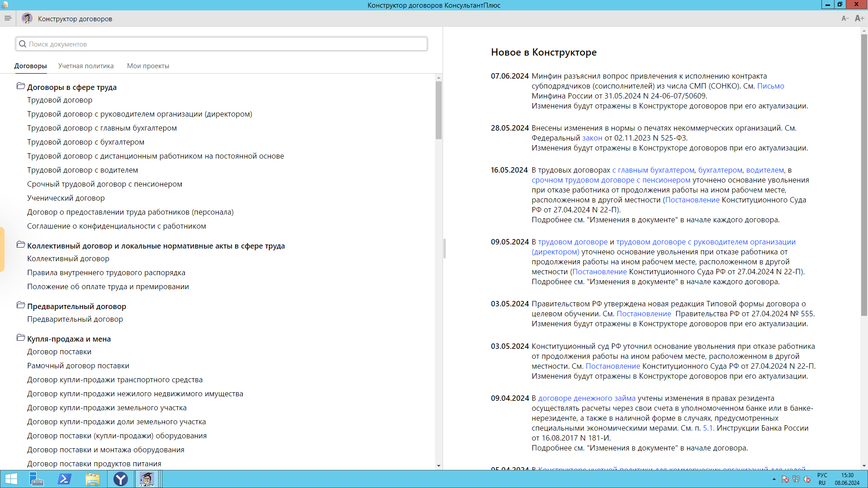The width and height of the screenshot is (868, 488).
Task: Open Договор купли-продажи транспортного средства
Action: point(115,380)
